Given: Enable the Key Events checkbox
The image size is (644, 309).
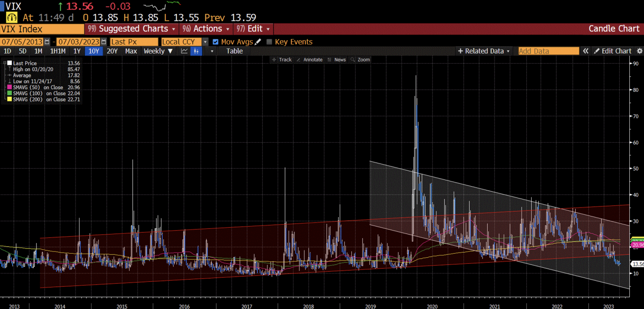Looking at the screenshot, I should 269,42.
